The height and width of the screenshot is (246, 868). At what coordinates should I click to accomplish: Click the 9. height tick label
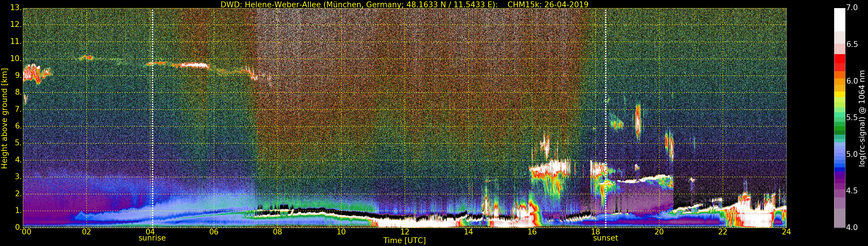[18, 75]
